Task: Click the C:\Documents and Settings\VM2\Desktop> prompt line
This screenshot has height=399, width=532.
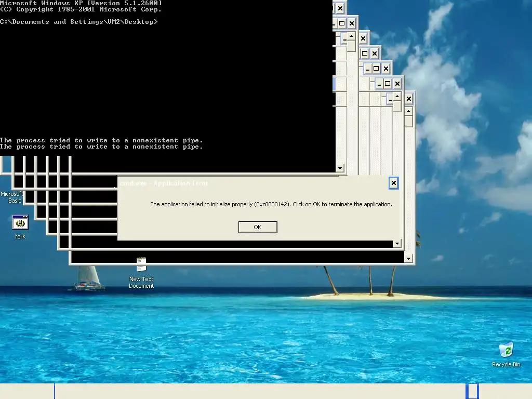Action: (x=79, y=22)
